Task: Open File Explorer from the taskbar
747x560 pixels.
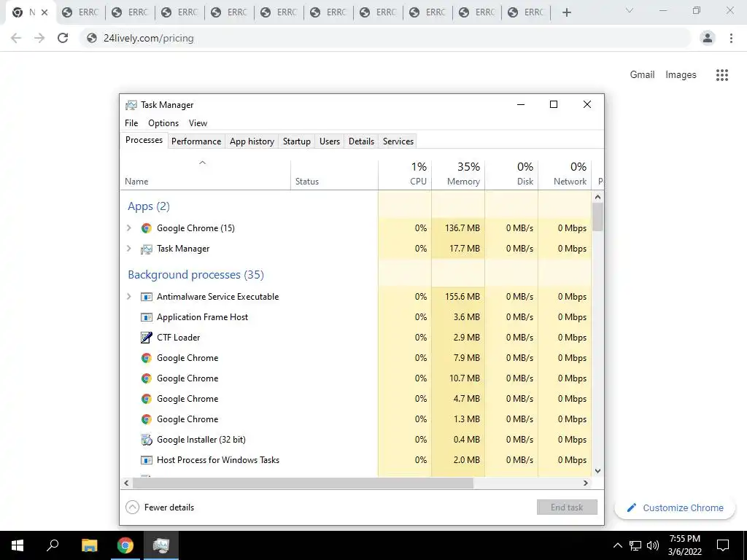Action: (89, 545)
